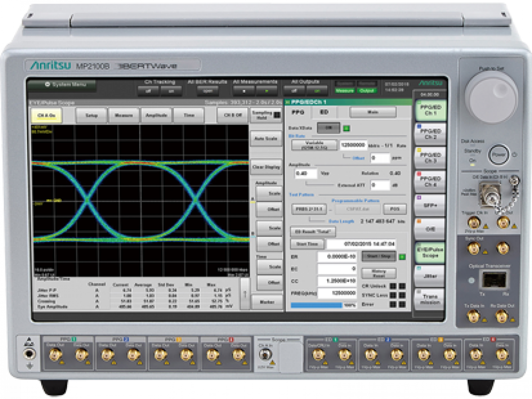Viewport: 532px width, 399px height.
Task: Select PPG/ED Ch 4 side button
Action: coord(430,182)
